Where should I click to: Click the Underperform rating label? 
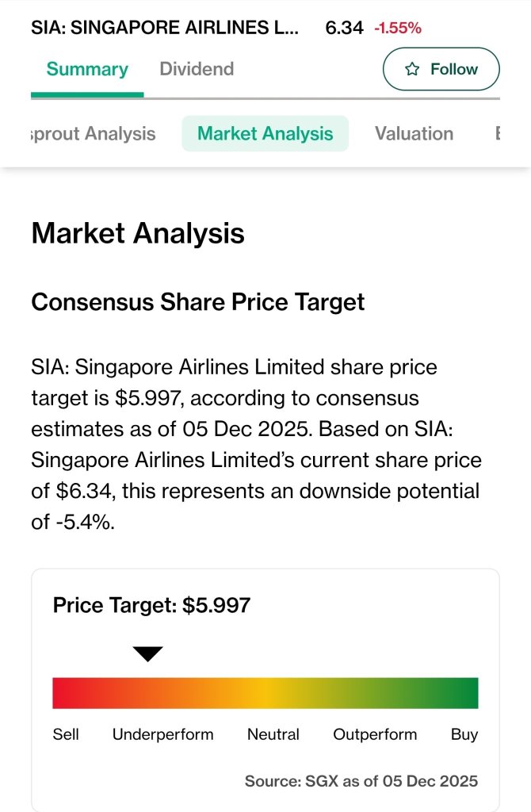162,734
